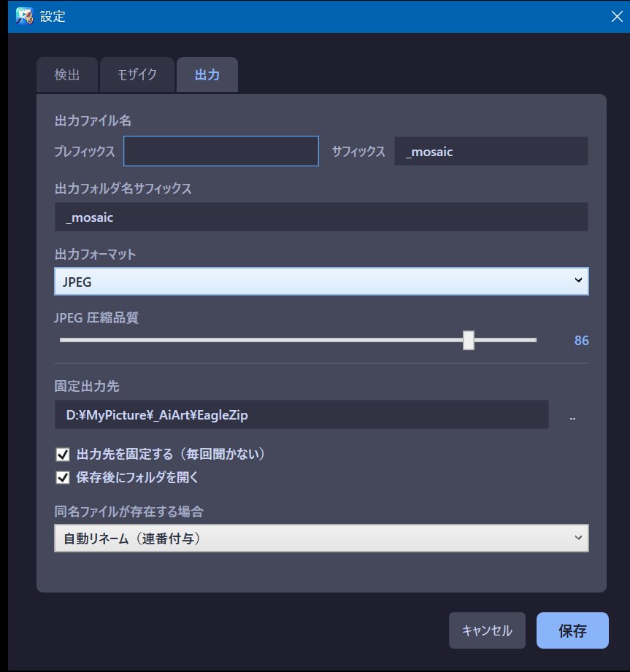Switch to the 検出 tab
Screen dimensions: 630x672
point(67,75)
